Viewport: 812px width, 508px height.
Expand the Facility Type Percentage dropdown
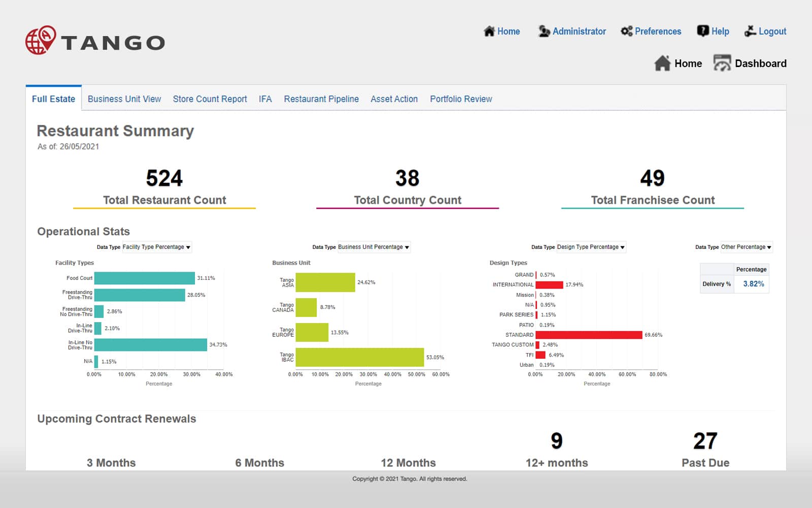click(157, 247)
